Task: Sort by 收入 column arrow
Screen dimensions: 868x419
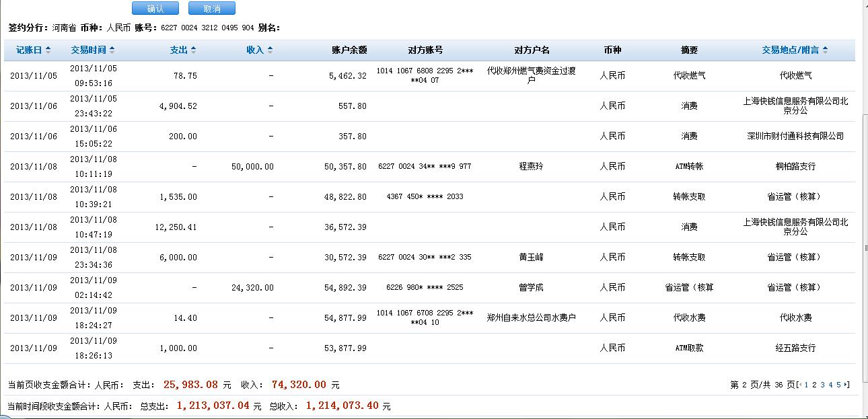Action: click(270, 50)
